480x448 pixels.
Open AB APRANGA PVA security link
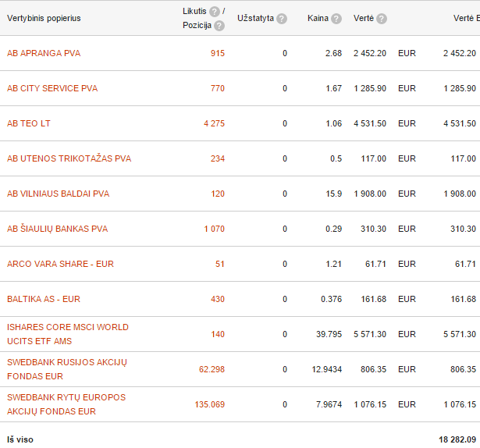click(x=44, y=53)
